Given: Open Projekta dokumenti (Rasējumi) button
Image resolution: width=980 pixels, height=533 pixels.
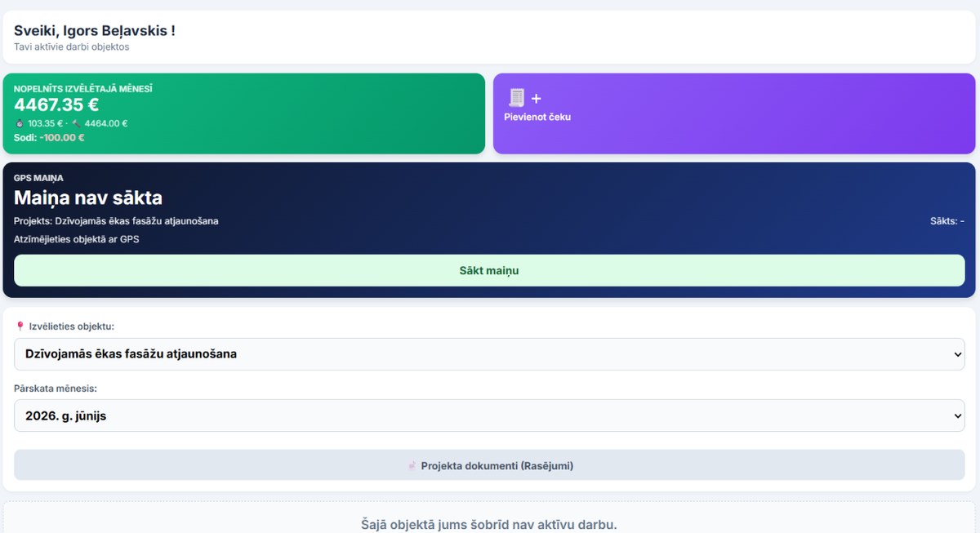Looking at the screenshot, I should (489, 465).
